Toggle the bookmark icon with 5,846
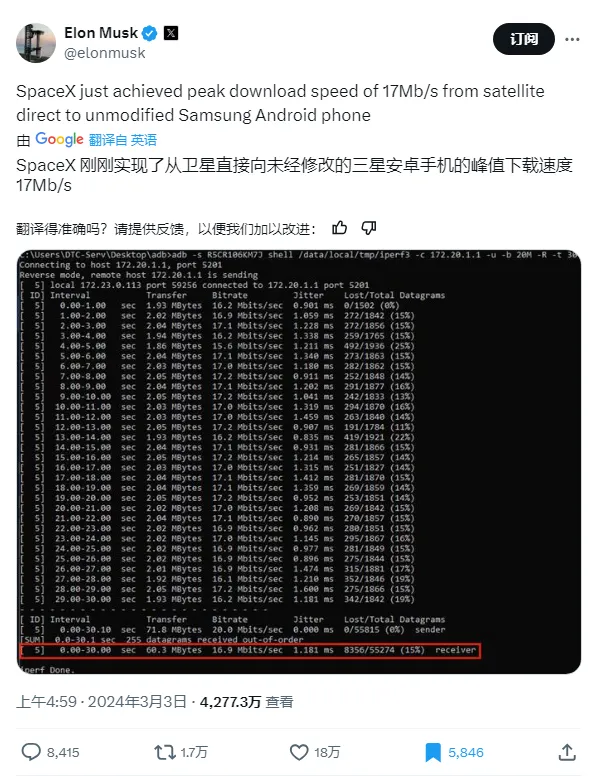The height and width of the screenshot is (776, 598). click(433, 752)
